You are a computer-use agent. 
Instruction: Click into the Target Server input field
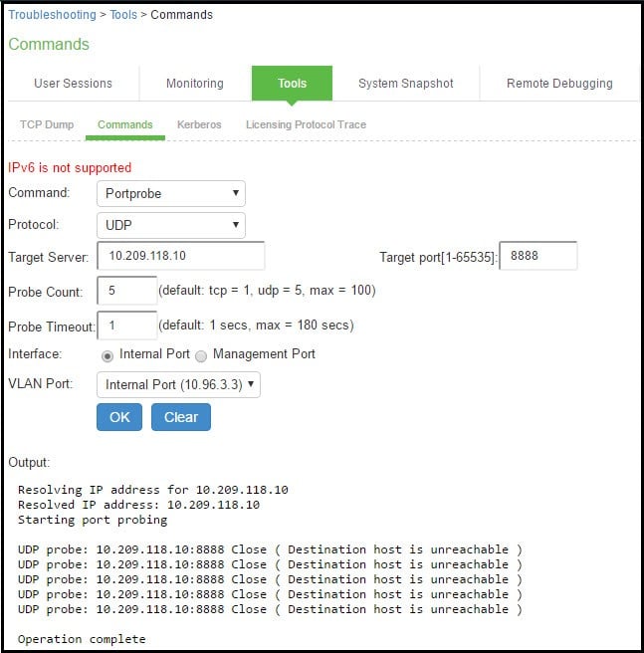[x=180, y=256]
